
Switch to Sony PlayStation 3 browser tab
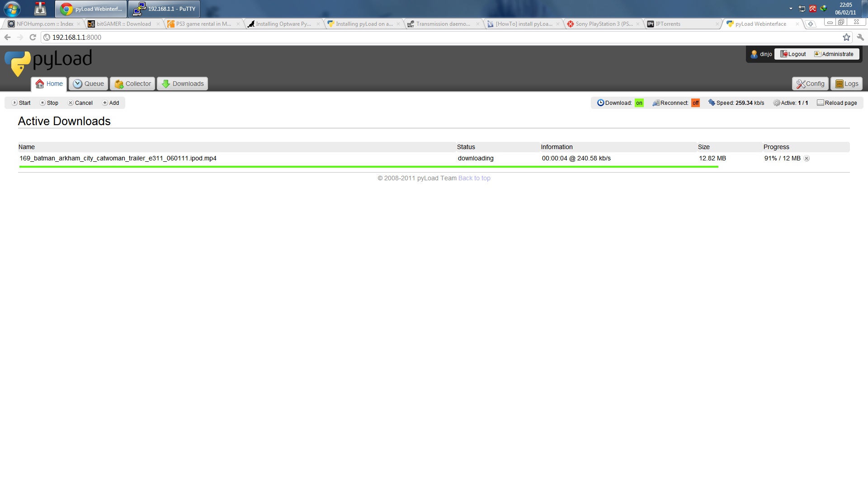pos(603,24)
